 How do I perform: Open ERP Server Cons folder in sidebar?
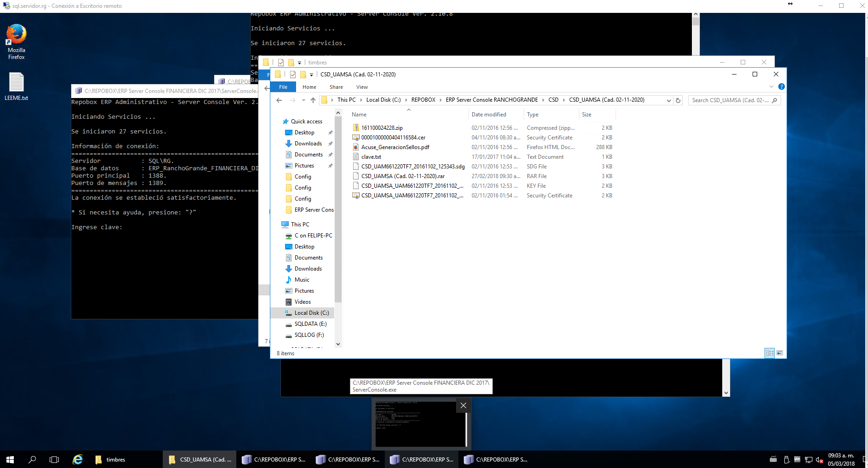pos(314,210)
